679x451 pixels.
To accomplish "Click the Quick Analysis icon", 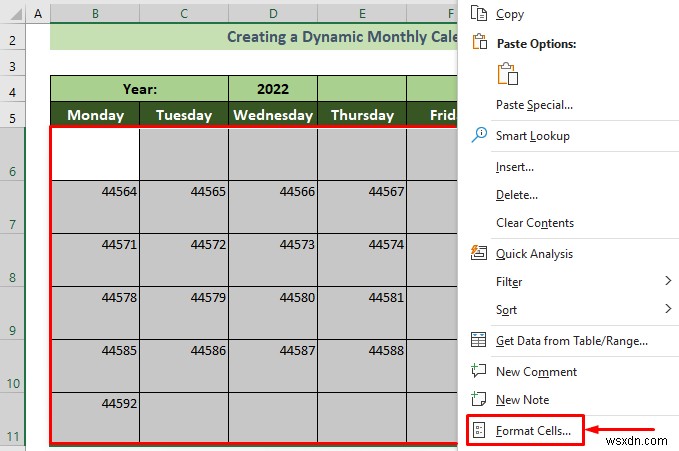I will pyautogui.click(x=479, y=253).
